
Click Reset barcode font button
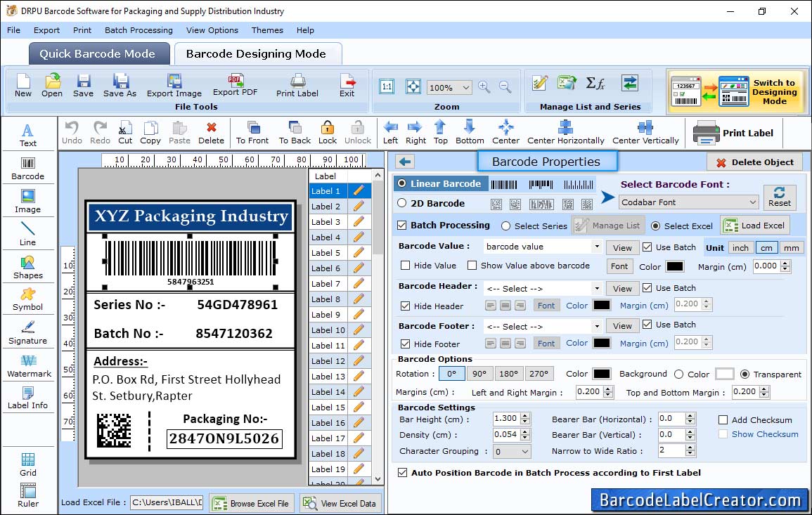780,197
